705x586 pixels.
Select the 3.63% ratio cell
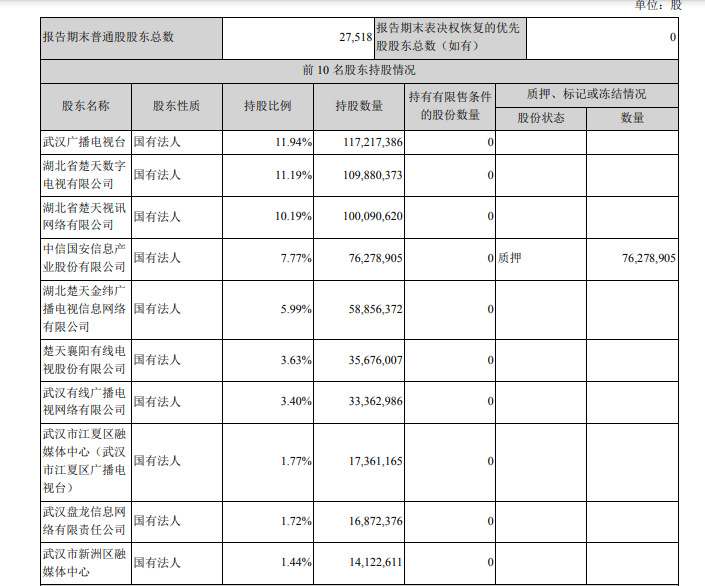point(296,360)
